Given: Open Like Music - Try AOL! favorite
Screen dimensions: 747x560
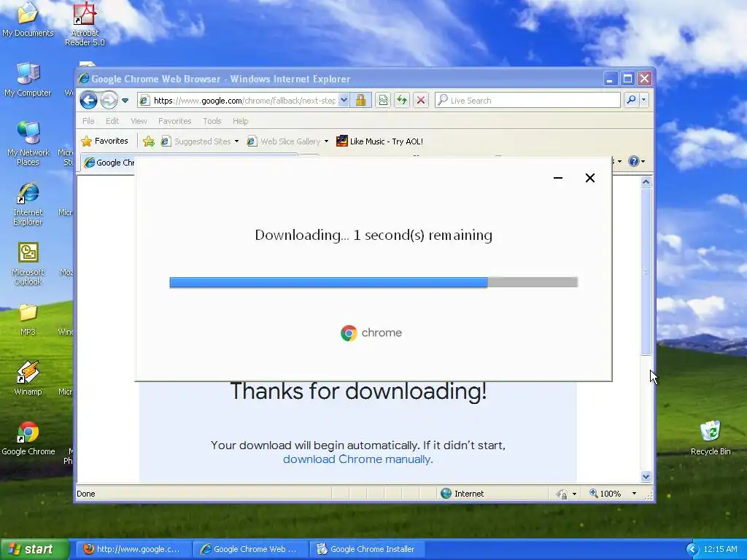Looking at the screenshot, I should [x=379, y=141].
